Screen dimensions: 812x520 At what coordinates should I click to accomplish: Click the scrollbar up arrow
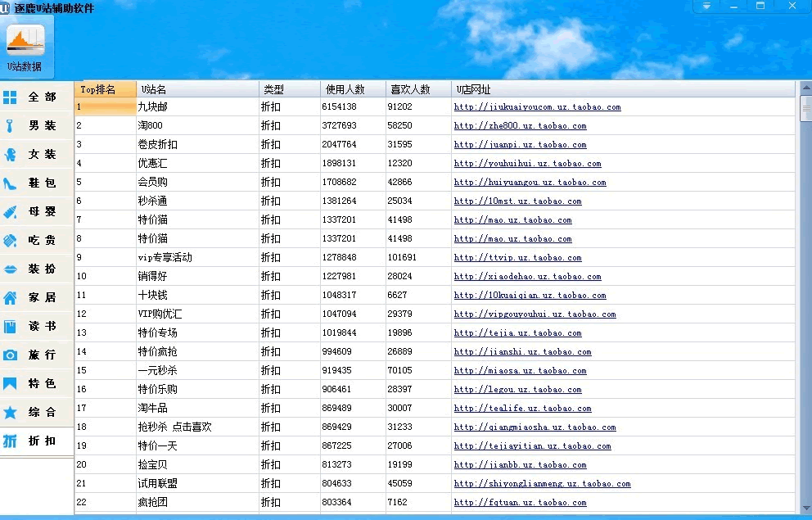pos(805,88)
